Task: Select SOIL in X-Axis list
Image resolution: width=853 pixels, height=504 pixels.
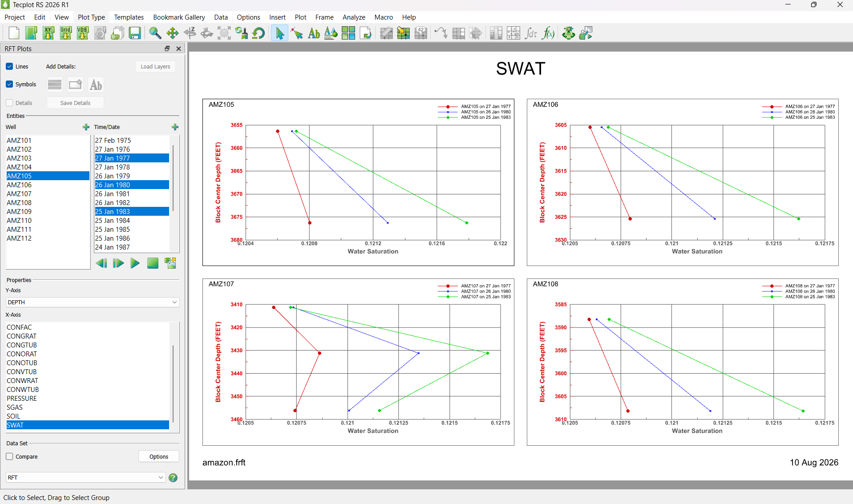Action: tap(88, 416)
